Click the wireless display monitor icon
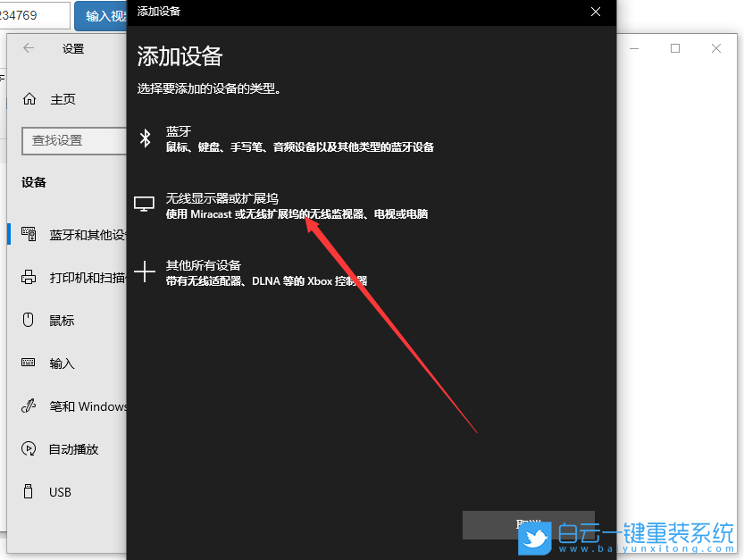This screenshot has width=744, height=560. (x=145, y=203)
